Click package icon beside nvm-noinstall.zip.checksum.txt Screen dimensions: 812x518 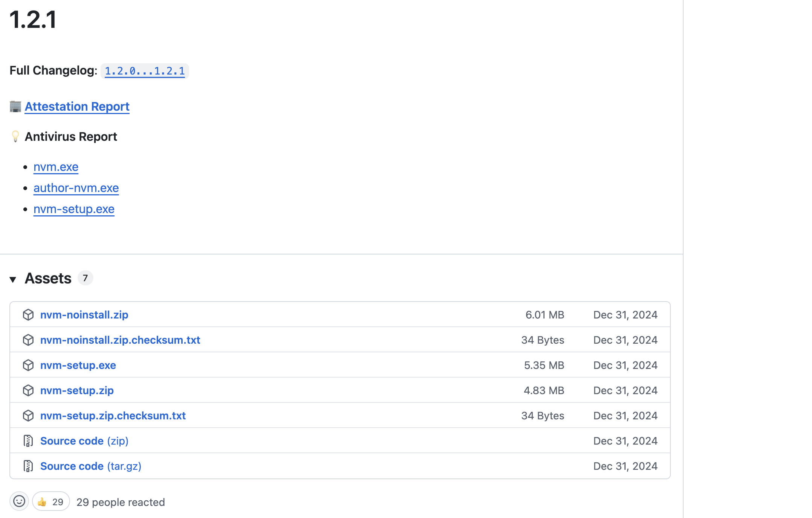(x=28, y=340)
